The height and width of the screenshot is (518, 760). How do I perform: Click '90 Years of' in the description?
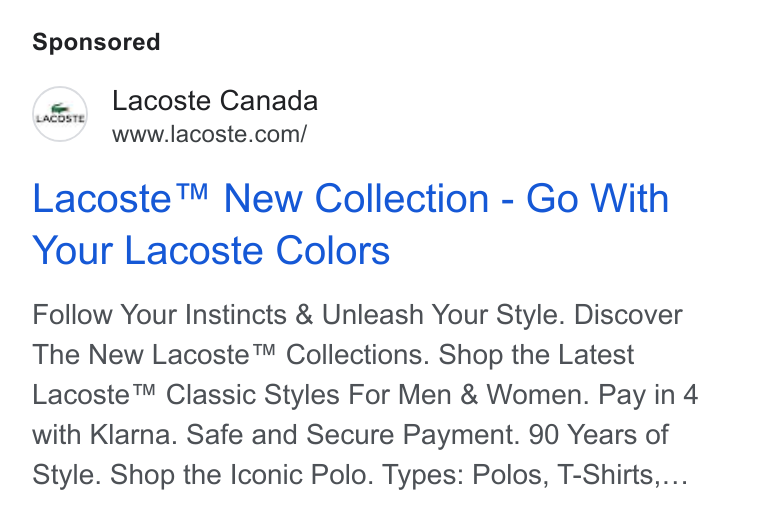tap(599, 435)
